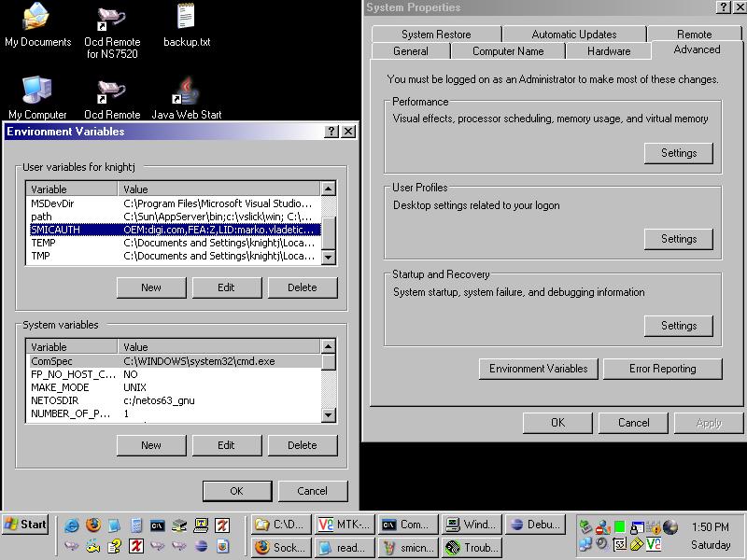
Task: Launch Internet Explorer from Quick Launch
Action: pyautogui.click(x=72, y=525)
